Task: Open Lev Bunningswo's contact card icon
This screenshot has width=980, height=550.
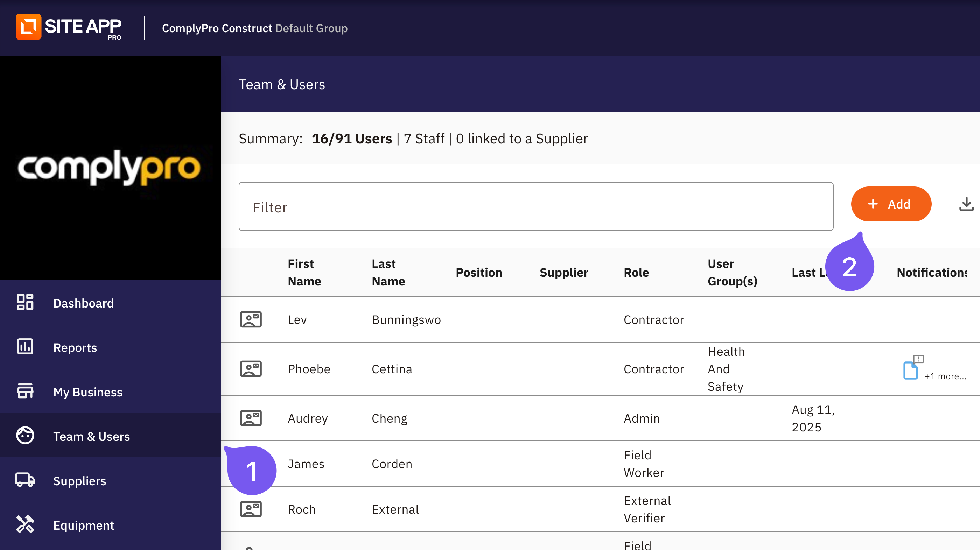Action: coord(251,319)
